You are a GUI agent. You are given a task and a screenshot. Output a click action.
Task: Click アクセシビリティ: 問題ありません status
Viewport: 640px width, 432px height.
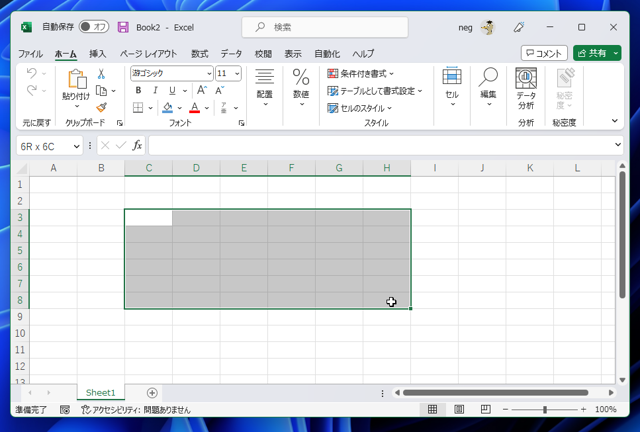click(x=136, y=410)
